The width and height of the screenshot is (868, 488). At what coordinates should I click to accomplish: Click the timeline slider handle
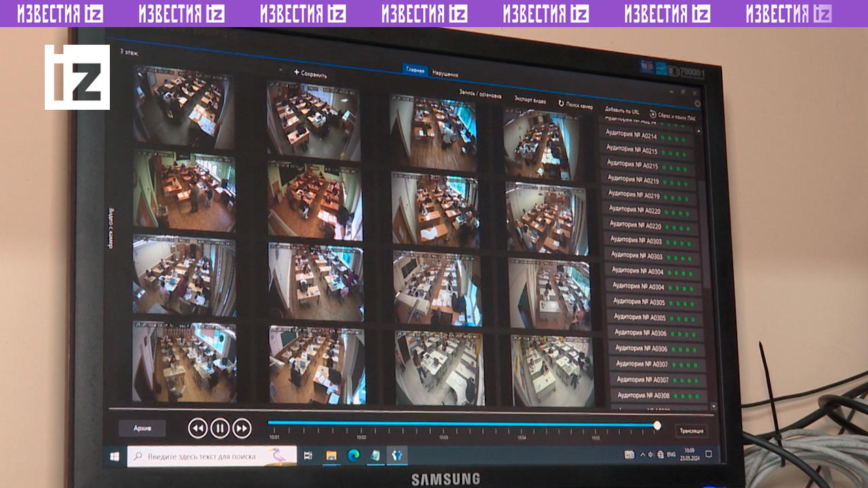(x=656, y=425)
